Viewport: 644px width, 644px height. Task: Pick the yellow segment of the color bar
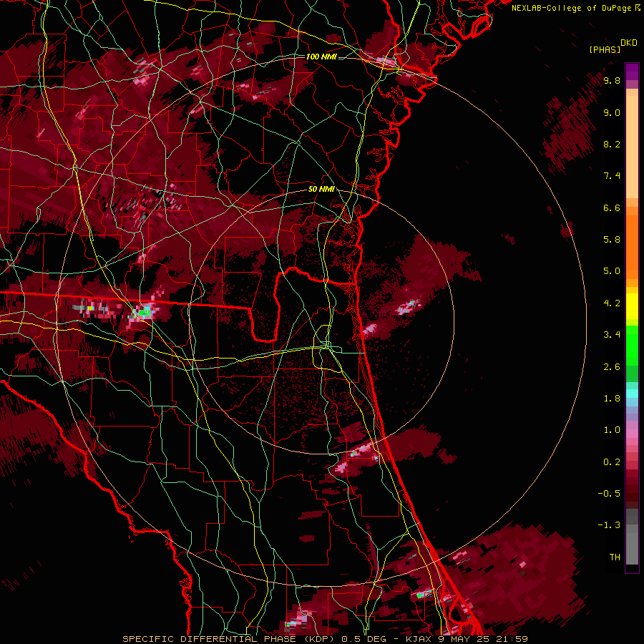632,306
